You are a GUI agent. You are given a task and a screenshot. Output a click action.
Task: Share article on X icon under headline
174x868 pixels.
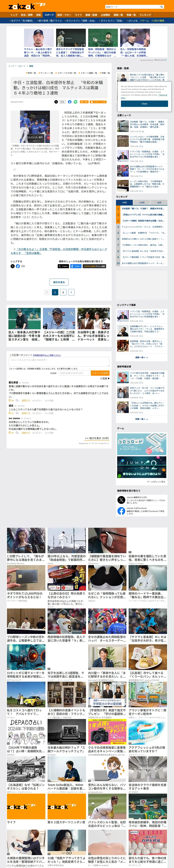[x=56, y=102]
